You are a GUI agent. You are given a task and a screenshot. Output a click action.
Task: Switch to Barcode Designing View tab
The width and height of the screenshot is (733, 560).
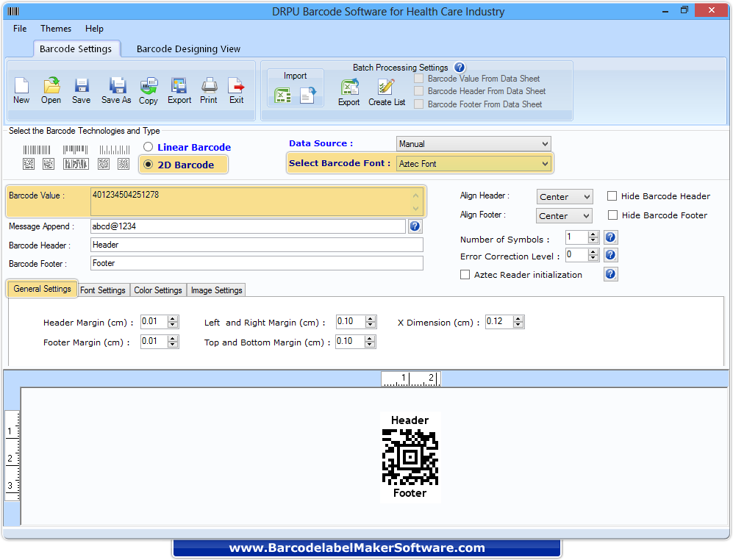point(188,49)
